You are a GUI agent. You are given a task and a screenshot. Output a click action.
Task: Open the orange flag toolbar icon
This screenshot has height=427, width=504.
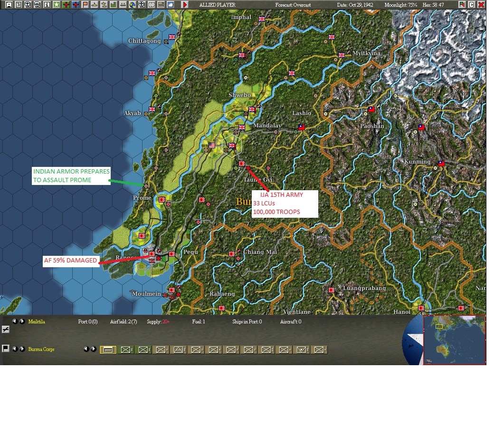click(x=85, y=4)
